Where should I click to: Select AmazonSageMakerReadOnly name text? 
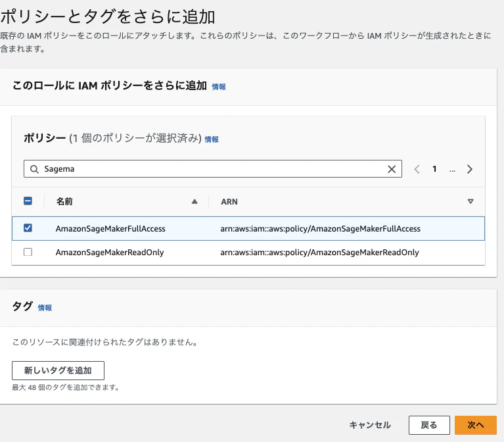tap(110, 253)
